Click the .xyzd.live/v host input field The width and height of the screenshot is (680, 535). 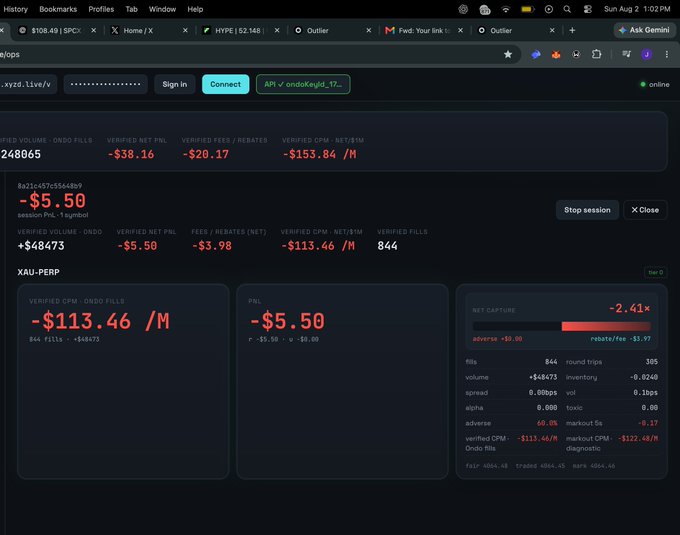point(28,84)
